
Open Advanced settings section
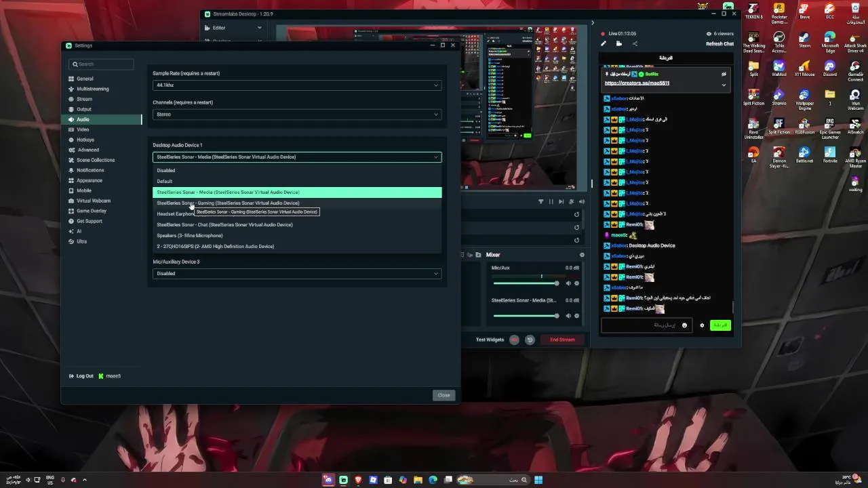[x=88, y=150]
